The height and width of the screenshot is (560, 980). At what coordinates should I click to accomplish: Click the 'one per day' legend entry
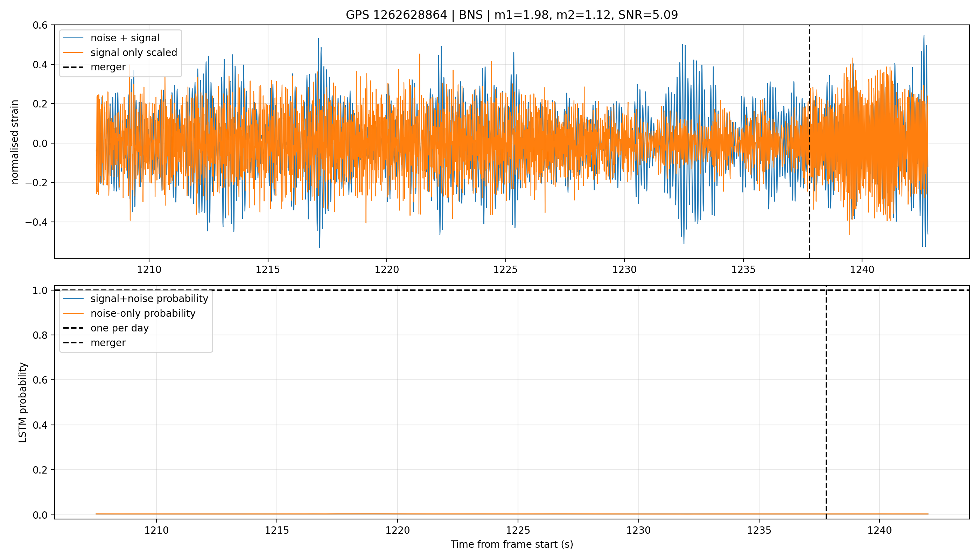(106, 328)
